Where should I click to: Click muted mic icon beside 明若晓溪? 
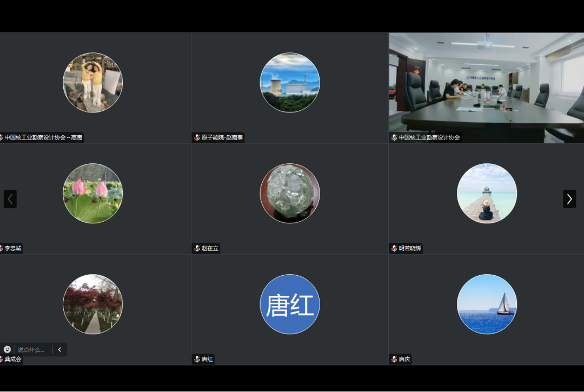click(x=394, y=249)
